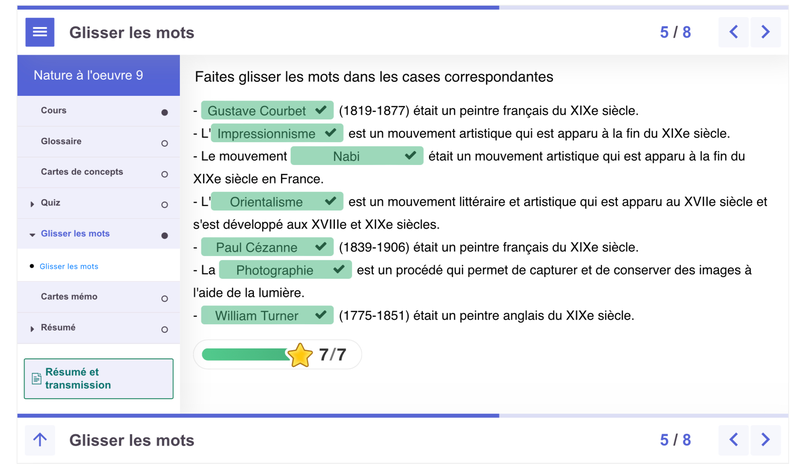Click the Glossaire status circle
Screen dimensions: 800x464
pyautogui.click(x=165, y=143)
